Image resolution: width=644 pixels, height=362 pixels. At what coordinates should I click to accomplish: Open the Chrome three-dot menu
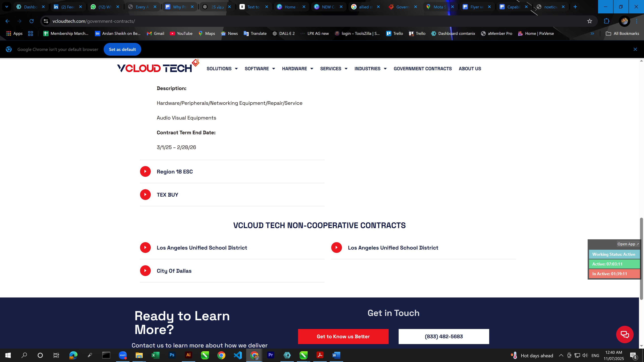636,21
